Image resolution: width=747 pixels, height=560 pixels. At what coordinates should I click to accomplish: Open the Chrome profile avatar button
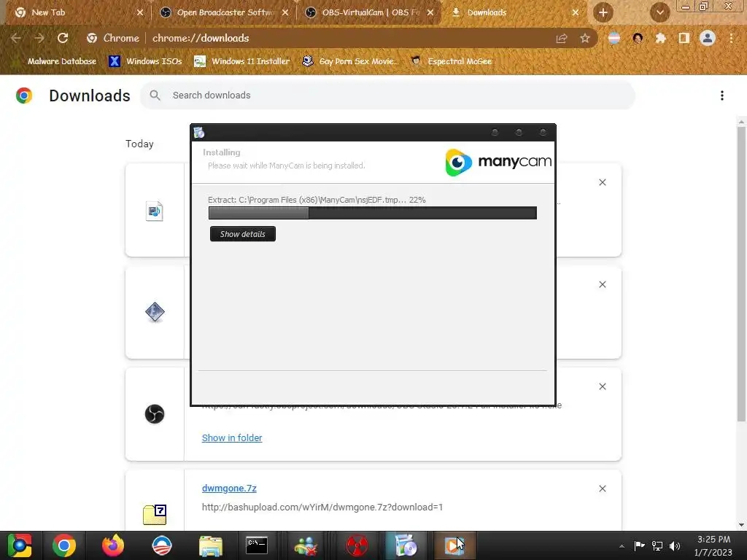click(708, 38)
